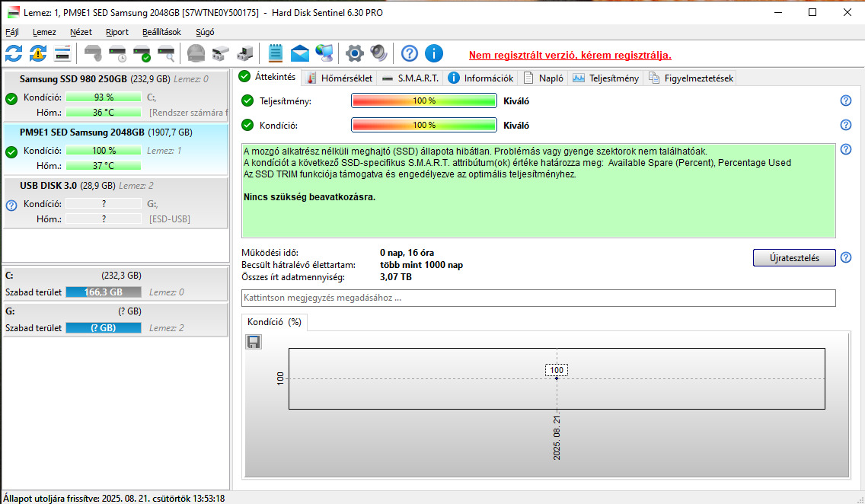Click the Kondíció 100 % gradient bar
Viewport: 865px width, 504px height.
click(424, 125)
